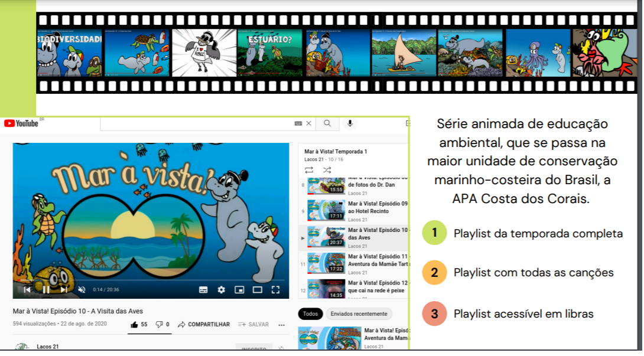
Task: Click the purple octopus filmstrip frame
Action: click(538, 53)
